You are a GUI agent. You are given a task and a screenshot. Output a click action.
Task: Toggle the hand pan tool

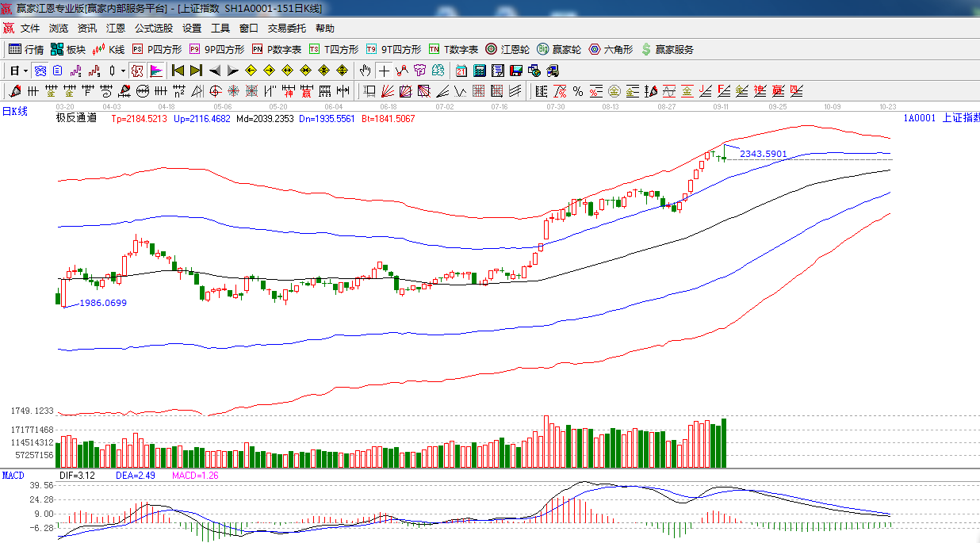(365, 71)
